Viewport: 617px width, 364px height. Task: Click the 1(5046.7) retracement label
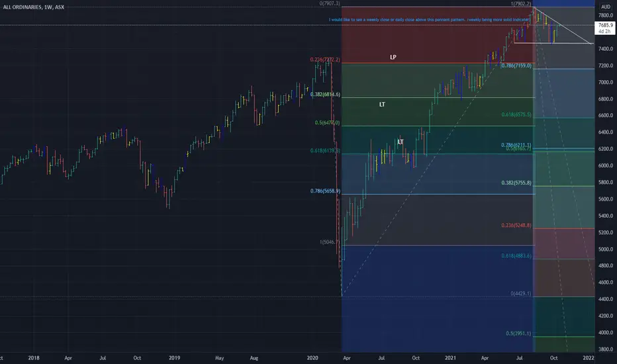pos(330,242)
